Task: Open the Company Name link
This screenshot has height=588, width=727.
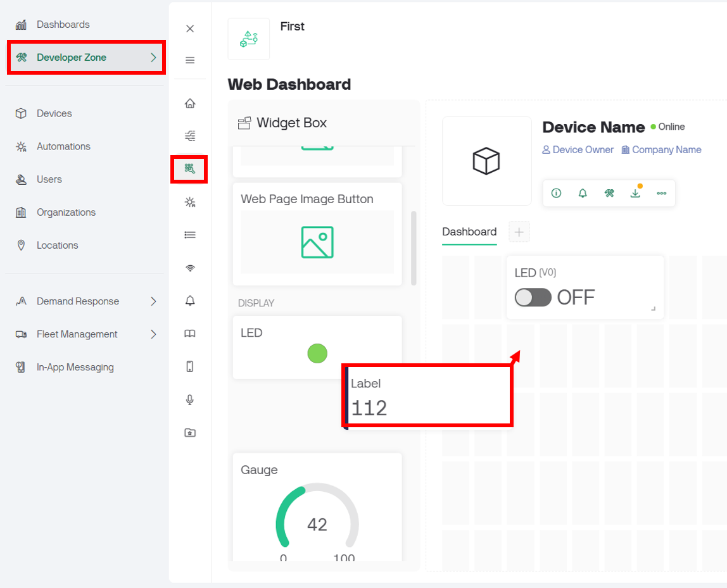Action: 661,149
